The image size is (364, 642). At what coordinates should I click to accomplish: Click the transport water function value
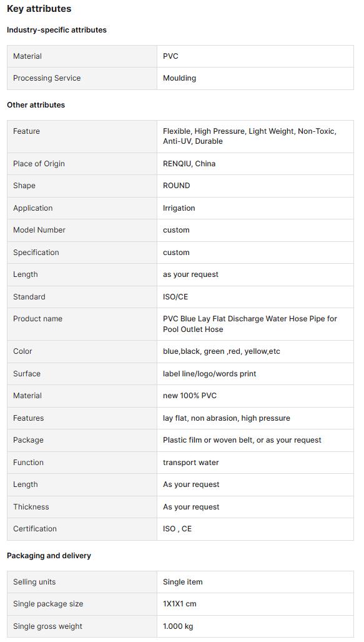tap(190, 462)
